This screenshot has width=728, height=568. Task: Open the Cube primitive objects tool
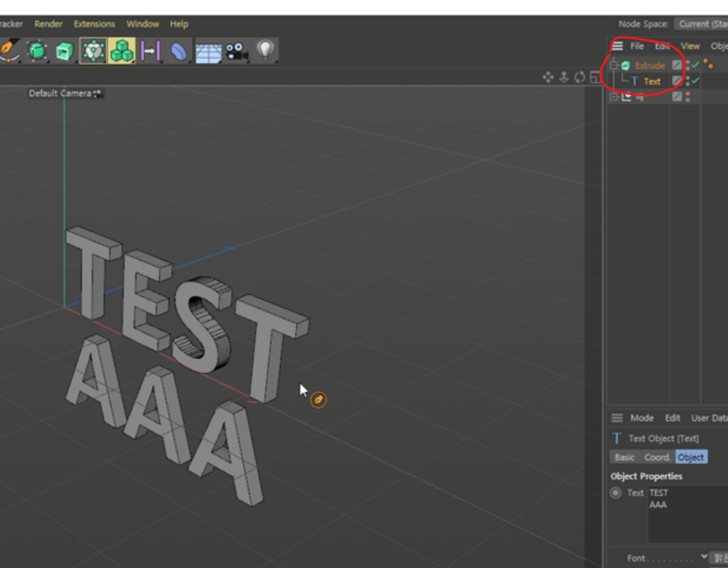point(37,51)
